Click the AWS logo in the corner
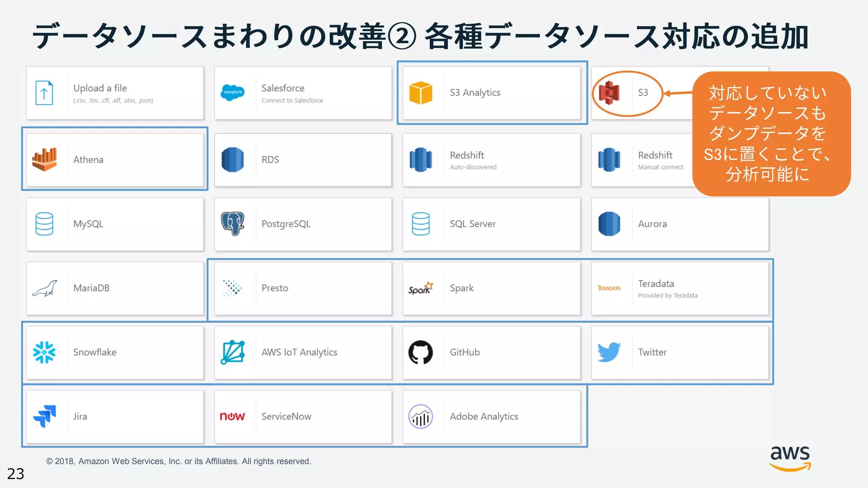 click(790, 458)
